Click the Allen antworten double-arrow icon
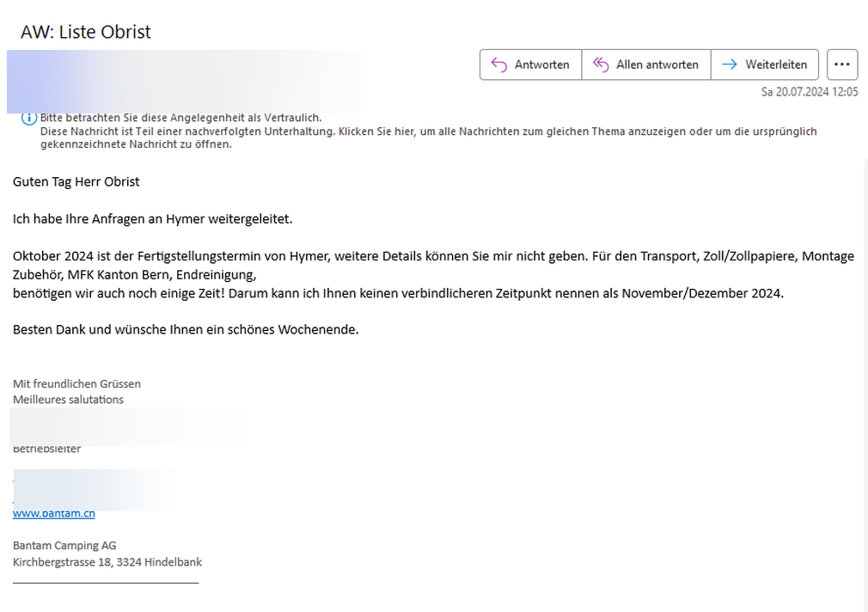The image size is (868, 612). (601, 64)
